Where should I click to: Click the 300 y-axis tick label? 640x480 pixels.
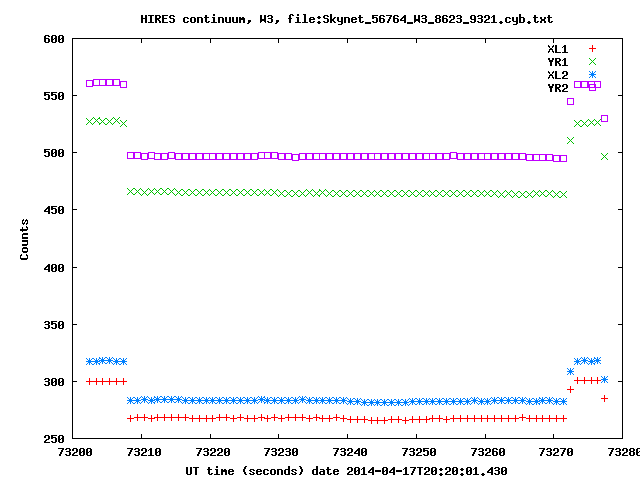[x=54, y=382]
